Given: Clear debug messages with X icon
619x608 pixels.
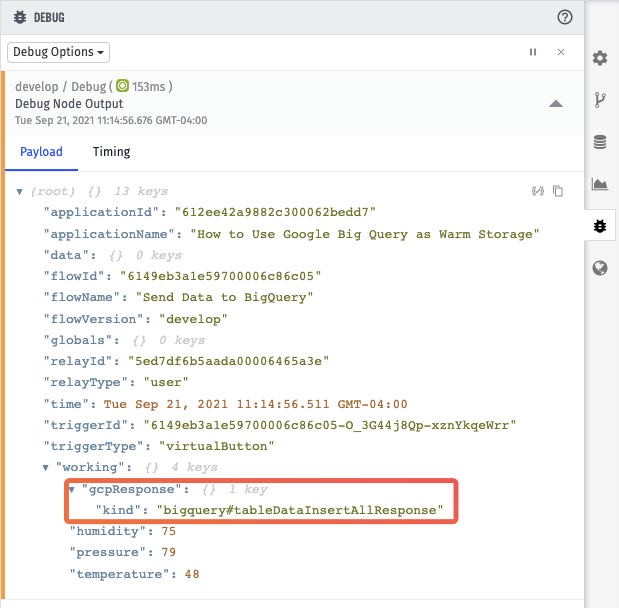Looking at the screenshot, I should (x=561, y=52).
